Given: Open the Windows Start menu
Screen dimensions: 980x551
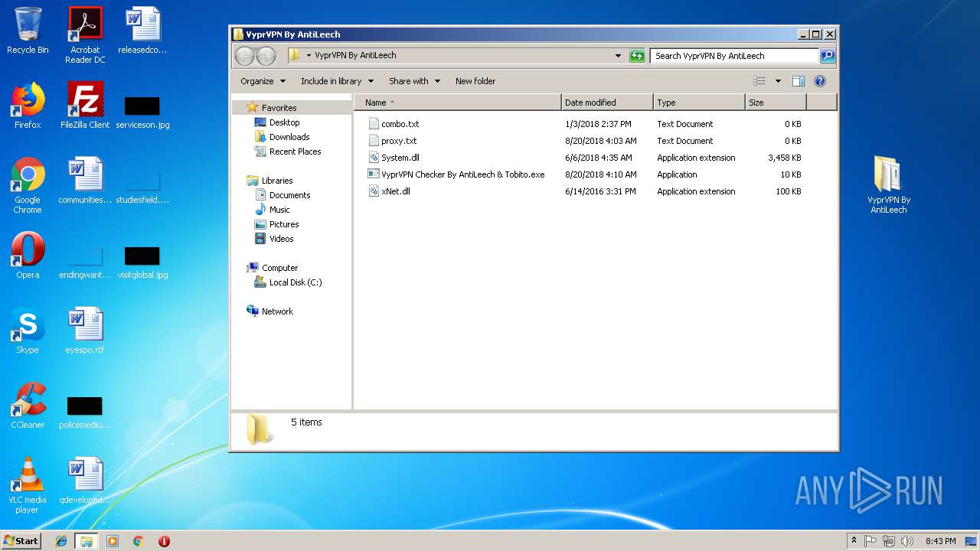Looking at the screenshot, I should point(21,540).
